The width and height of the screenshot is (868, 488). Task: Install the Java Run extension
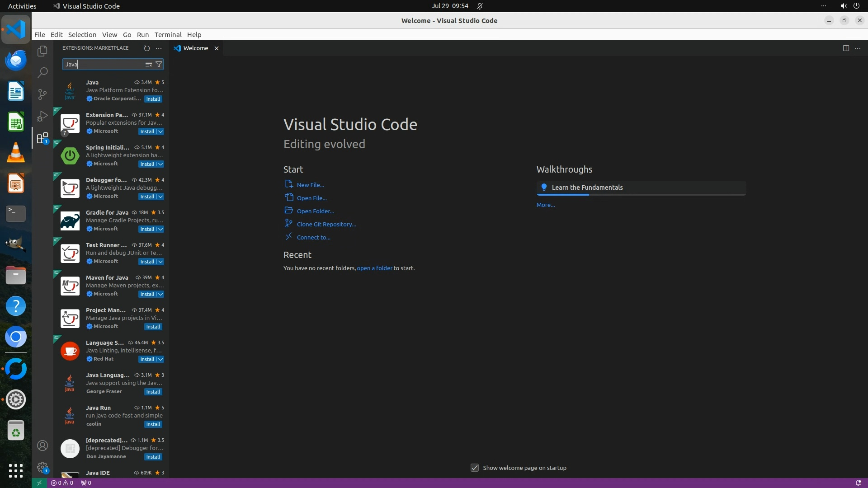(x=153, y=424)
